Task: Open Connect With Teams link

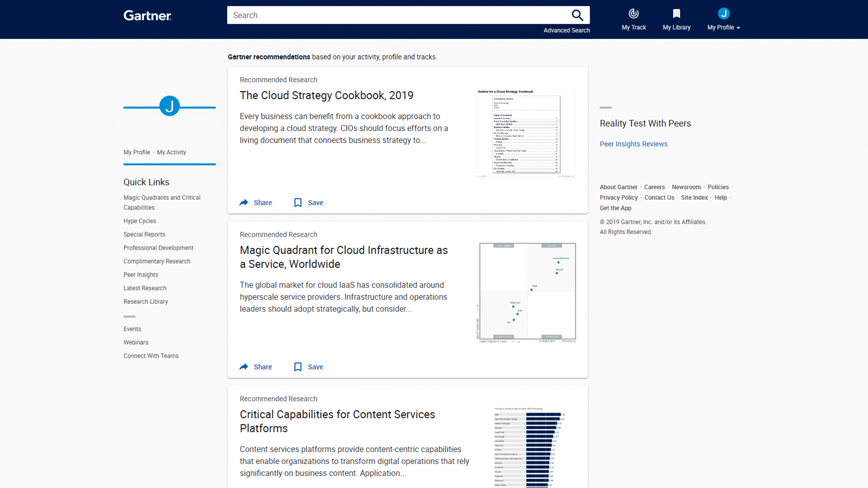Action: tap(151, 356)
